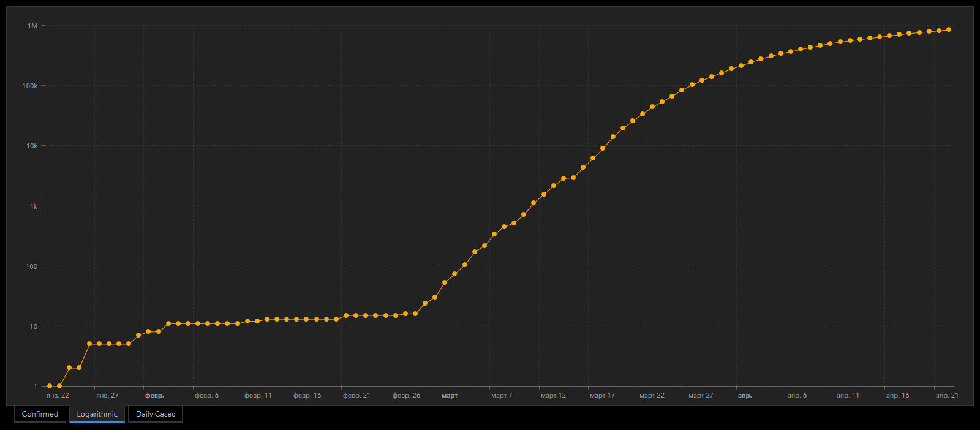
Task: Click the 'март 12' date label
Action: click(x=553, y=396)
